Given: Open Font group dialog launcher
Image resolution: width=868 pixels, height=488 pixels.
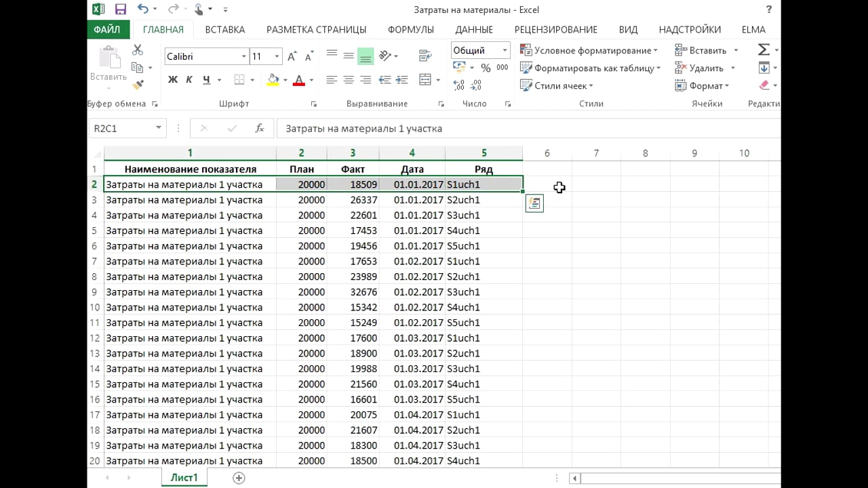Looking at the screenshot, I should (313, 104).
